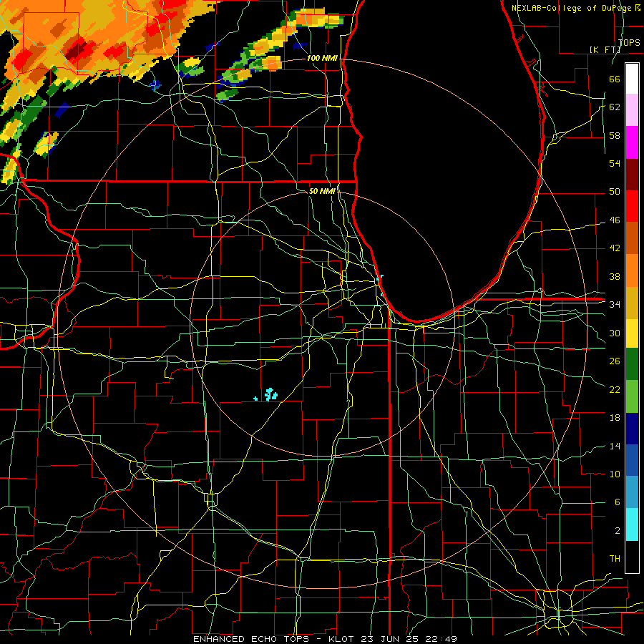Screen dimensions: 644x644
Task: Select the light green legend swatch
Action: click(x=632, y=396)
